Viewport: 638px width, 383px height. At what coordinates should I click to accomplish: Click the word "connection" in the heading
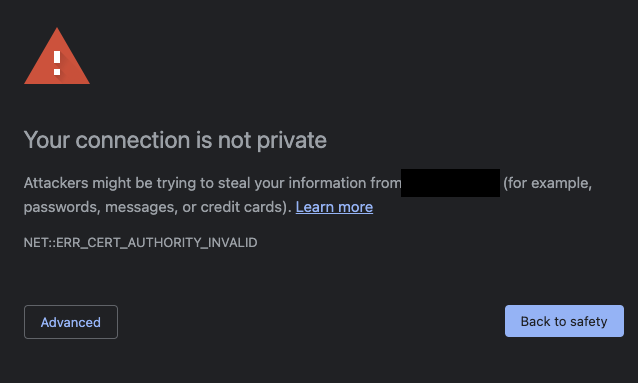click(x=133, y=140)
